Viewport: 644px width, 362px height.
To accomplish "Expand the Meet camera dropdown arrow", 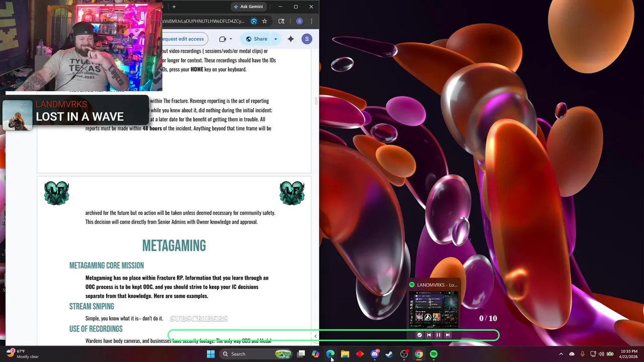I will point(231,39).
